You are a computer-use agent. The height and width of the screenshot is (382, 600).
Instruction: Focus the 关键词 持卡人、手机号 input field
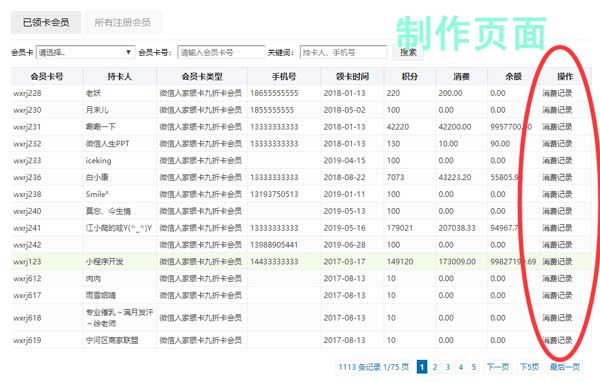(344, 52)
